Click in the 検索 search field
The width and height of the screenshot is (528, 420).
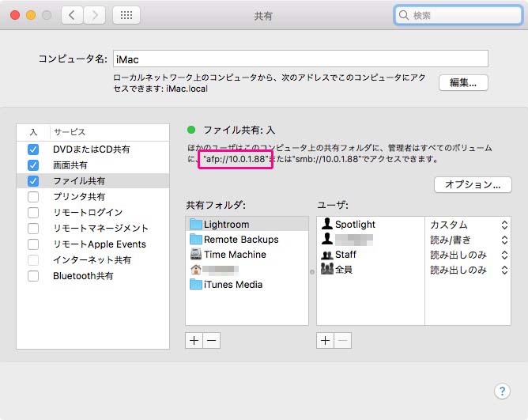pyautogui.click(x=458, y=15)
